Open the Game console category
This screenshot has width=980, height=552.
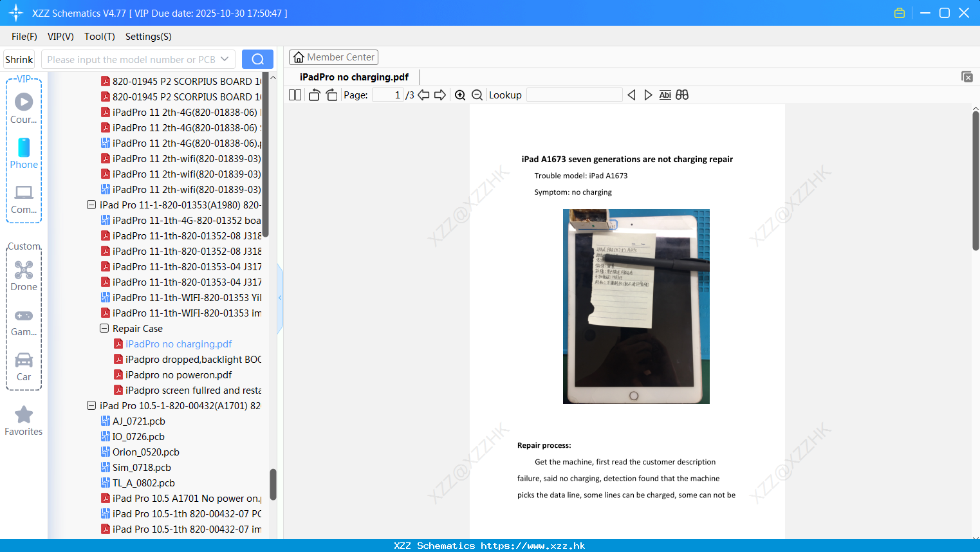point(24,322)
